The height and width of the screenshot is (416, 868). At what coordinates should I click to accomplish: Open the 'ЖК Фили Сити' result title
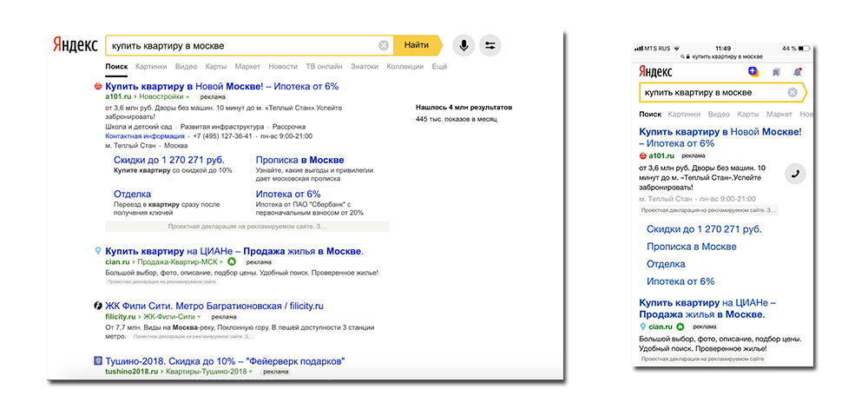214,306
